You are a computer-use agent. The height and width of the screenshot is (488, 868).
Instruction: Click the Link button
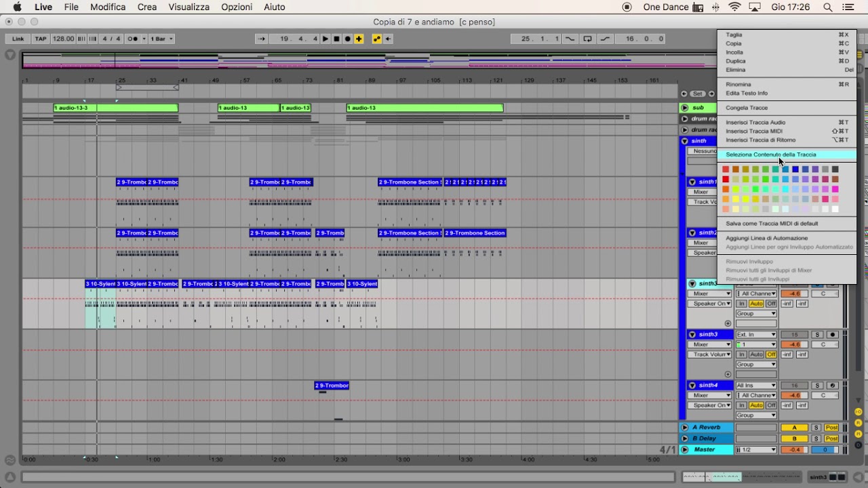(18, 39)
